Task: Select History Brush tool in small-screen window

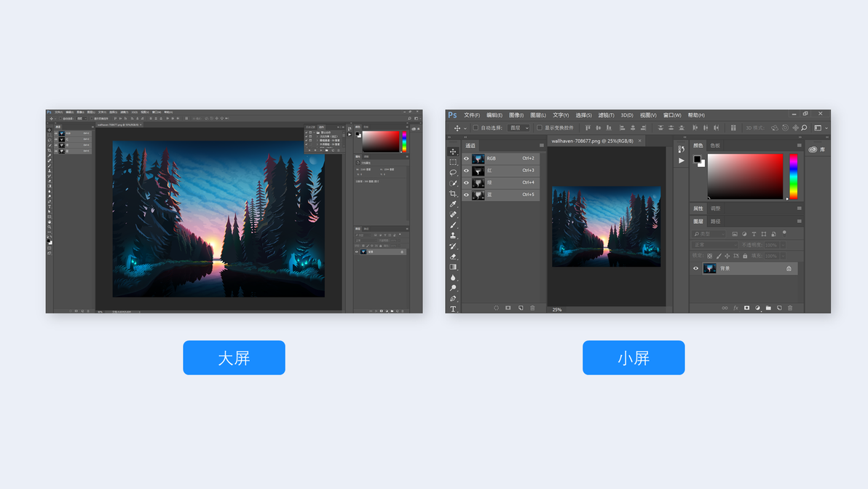Action: tap(454, 246)
